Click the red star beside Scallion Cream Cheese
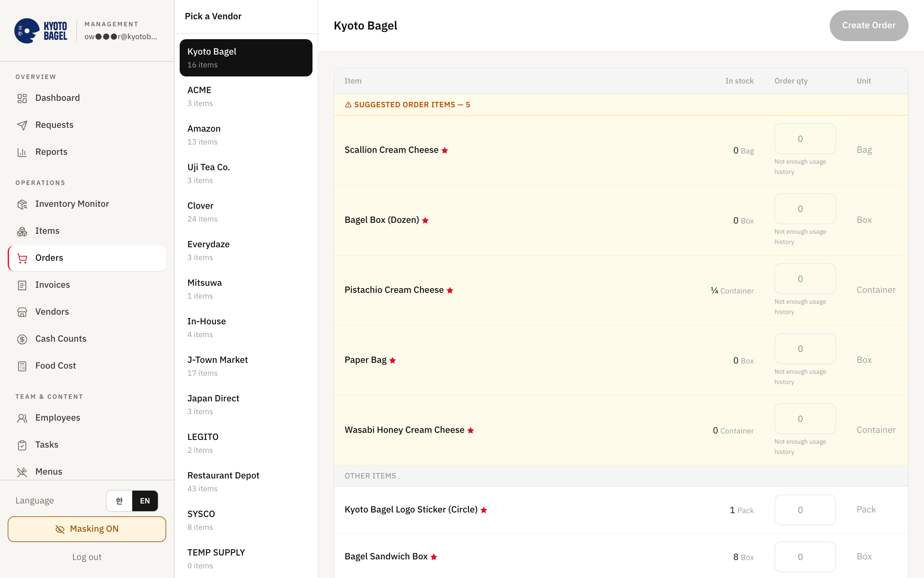Viewport: 924px width, 578px height. pyautogui.click(x=444, y=150)
